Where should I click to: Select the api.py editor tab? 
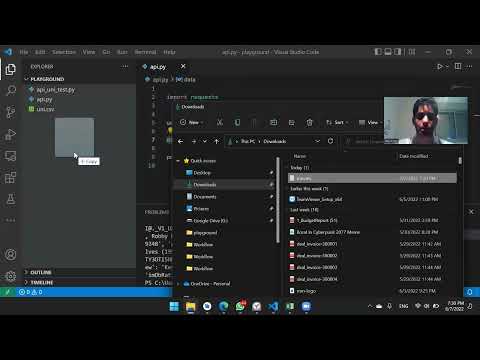point(157,67)
